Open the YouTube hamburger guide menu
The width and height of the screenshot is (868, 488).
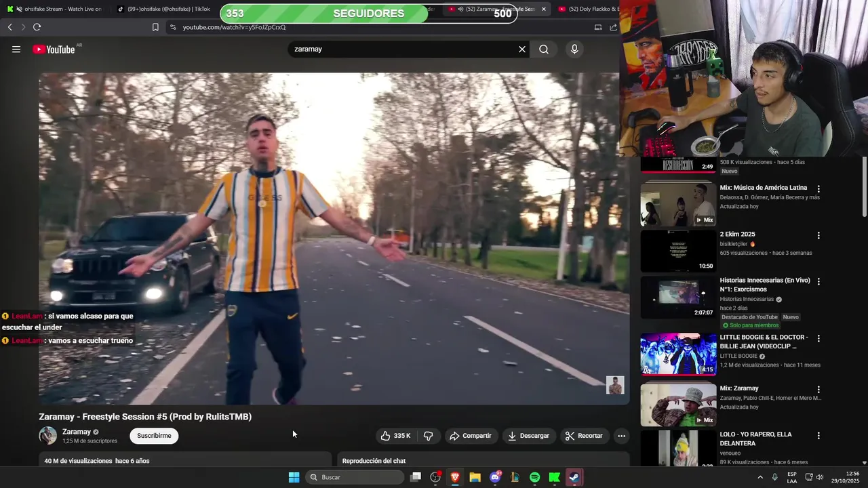click(x=16, y=49)
